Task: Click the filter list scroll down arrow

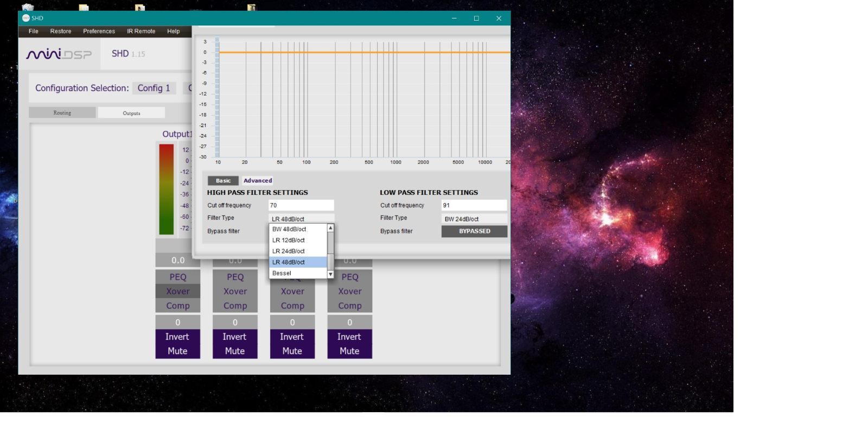Action: (330, 274)
